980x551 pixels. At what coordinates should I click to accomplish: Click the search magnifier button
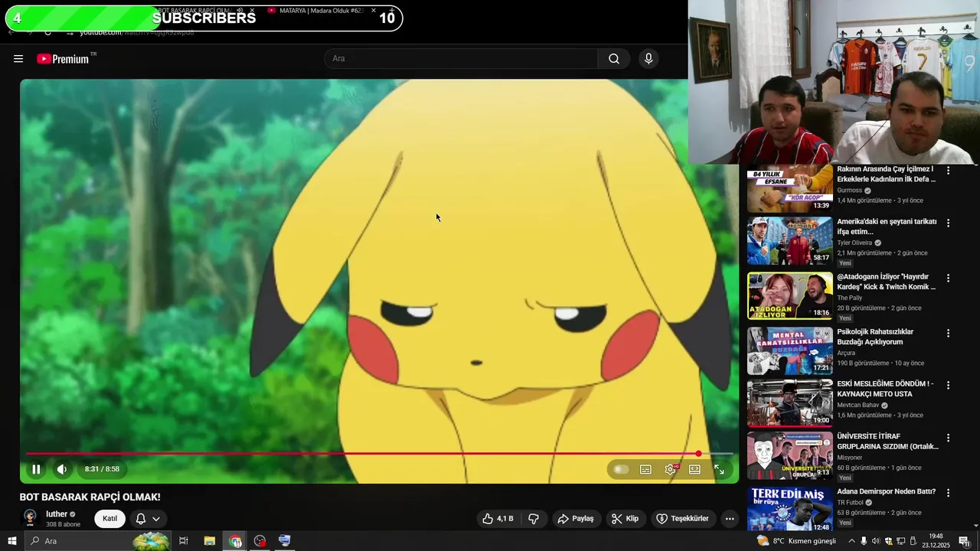pos(614,59)
